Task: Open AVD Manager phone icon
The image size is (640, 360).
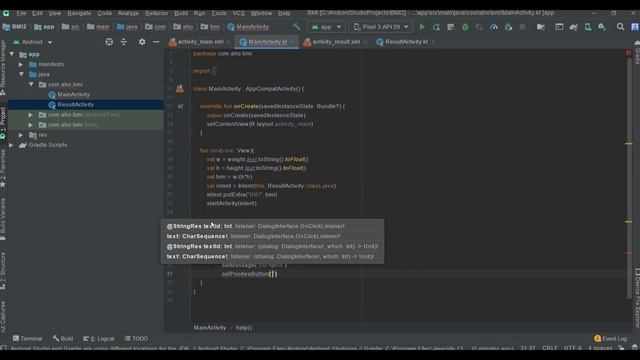Action: pyautogui.click(x=588, y=27)
